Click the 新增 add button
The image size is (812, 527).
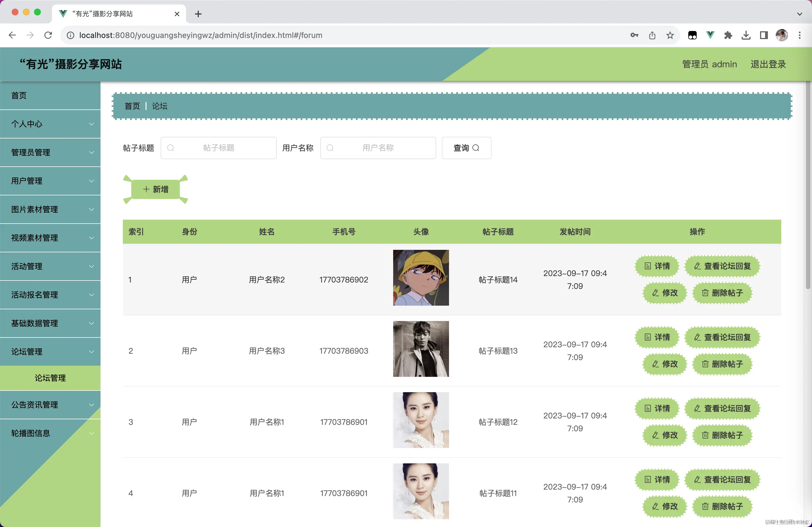pos(156,189)
